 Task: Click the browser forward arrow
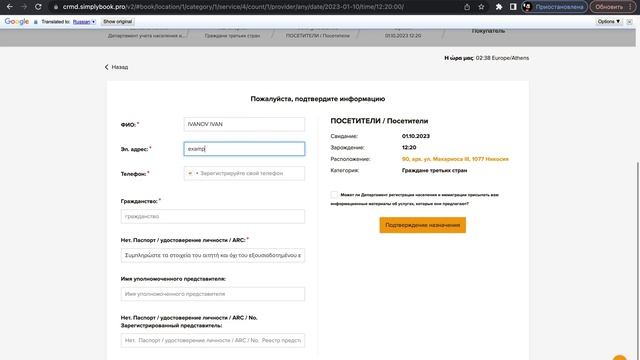[24, 7]
